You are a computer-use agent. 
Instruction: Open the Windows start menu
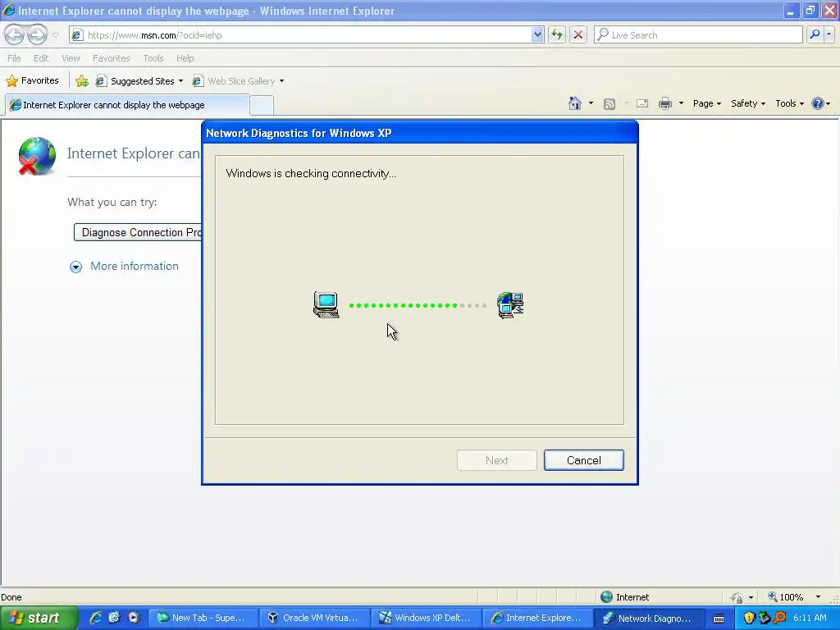pyautogui.click(x=39, y=618)
